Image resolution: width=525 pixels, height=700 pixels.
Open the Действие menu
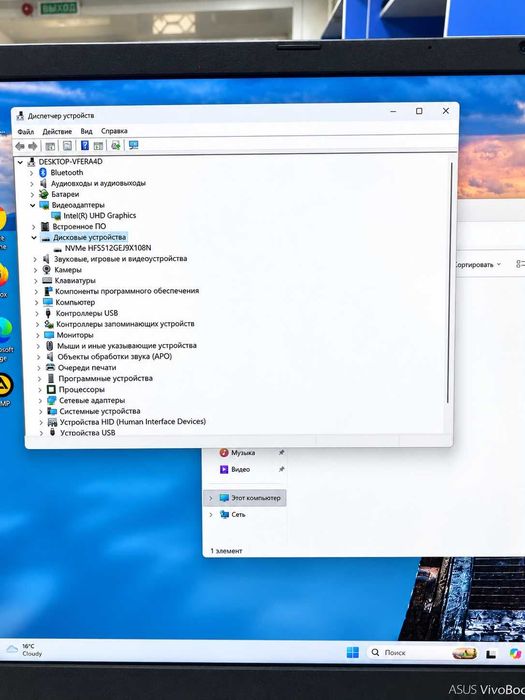(57, 131)
